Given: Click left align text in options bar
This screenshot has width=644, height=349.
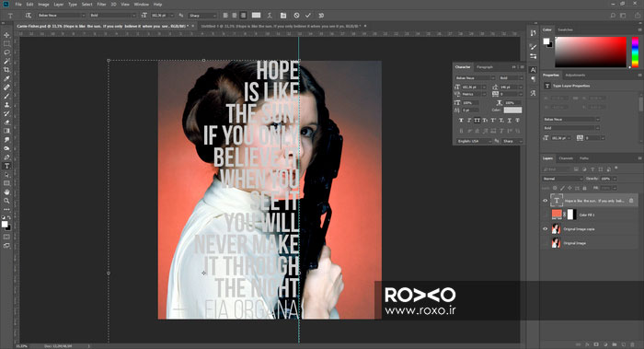Looking at the screenshot, I should (225, 16).
